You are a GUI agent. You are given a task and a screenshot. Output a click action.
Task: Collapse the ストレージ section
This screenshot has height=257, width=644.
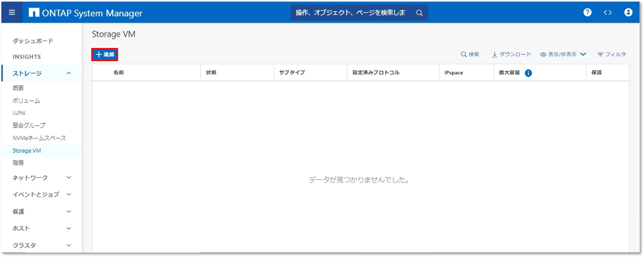(42, 73)
